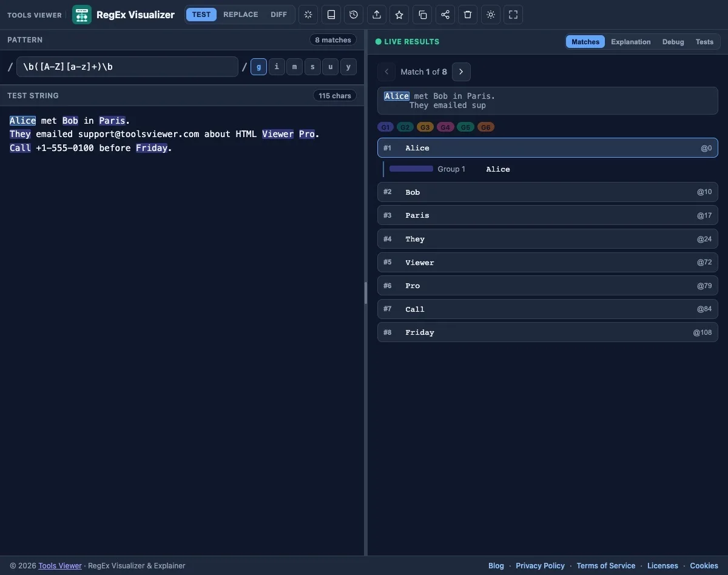Image resolution: width=728 pixels, height=575 pixels.
Task: Toggle the i case-insensitive flag
Action: tap(277, 67)
